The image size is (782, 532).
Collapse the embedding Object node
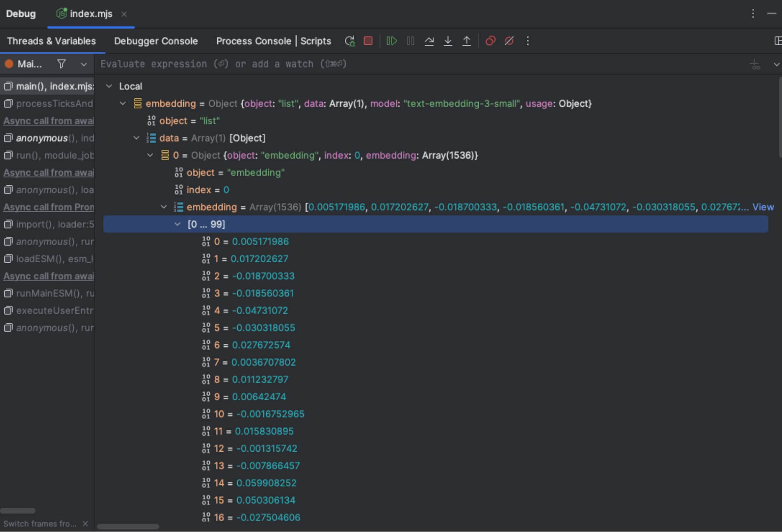tap(123, 103)
